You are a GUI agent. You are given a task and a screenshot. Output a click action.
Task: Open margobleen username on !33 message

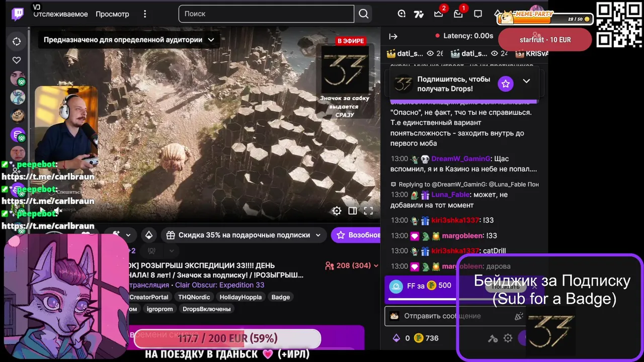pyautogui.click(x=462, y=235)
